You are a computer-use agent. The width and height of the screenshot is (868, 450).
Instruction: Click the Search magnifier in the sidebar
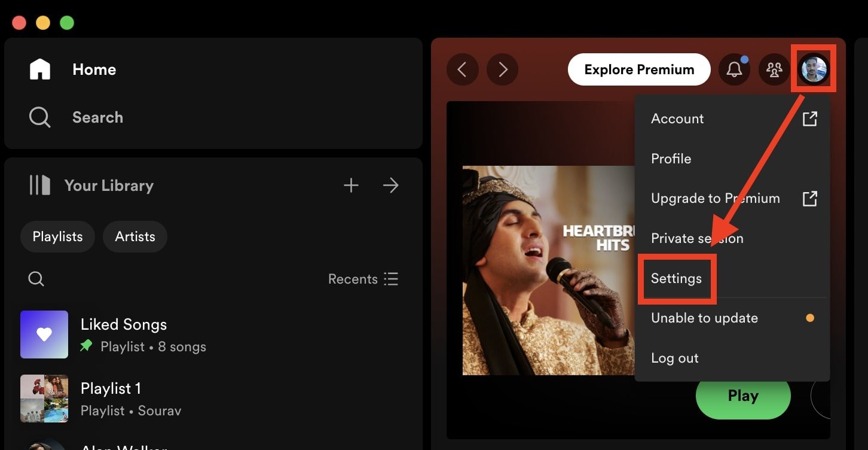40,117
